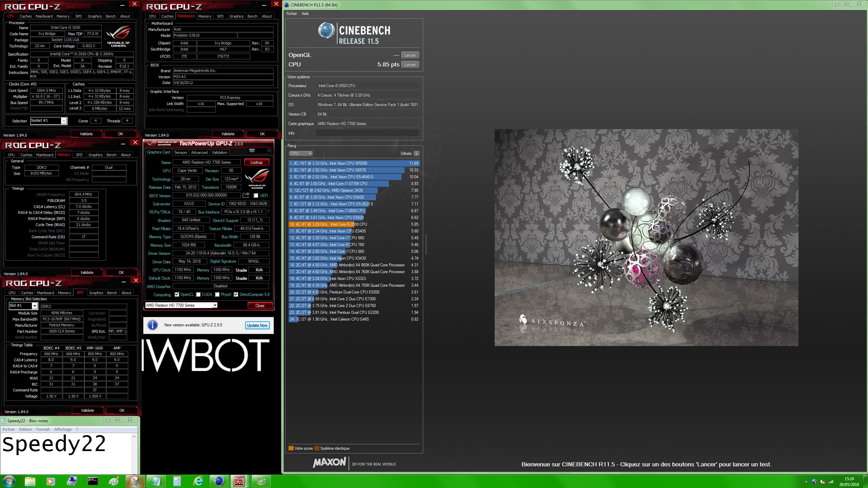
Task: Toggle the DirectCompute 5.0 checkbox
Action: (236, 294)
